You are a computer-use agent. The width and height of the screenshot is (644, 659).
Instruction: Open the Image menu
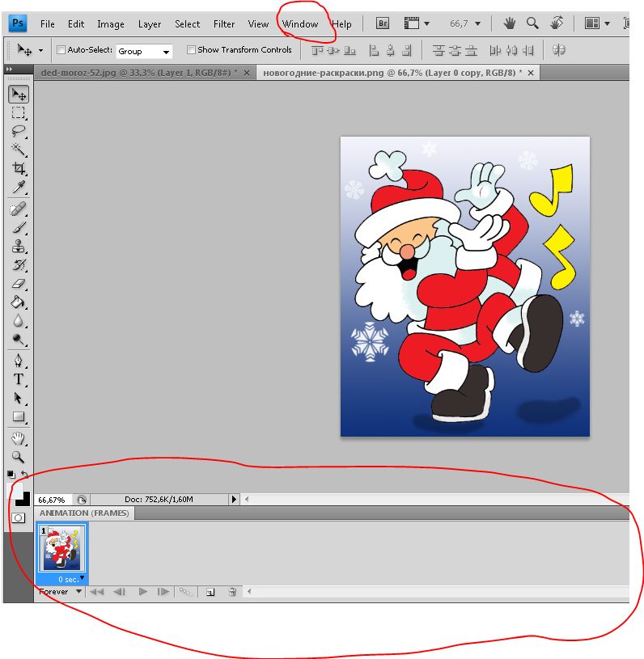click(111, 24)
